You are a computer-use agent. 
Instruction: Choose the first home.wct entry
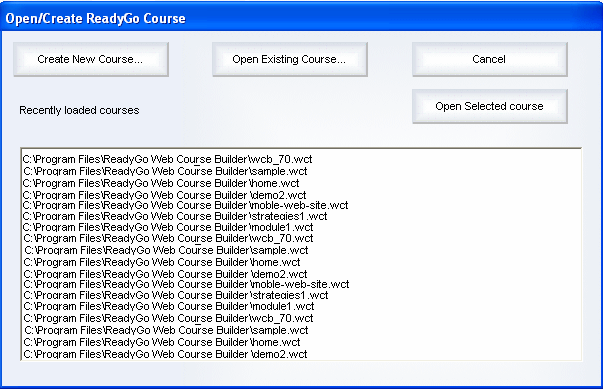[x=161, y=183]
